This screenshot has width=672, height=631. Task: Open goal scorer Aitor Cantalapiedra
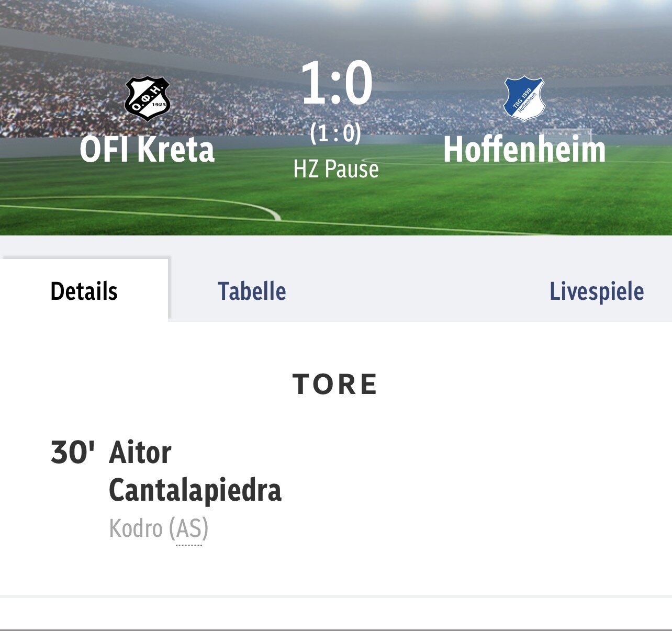coord(195,471)
